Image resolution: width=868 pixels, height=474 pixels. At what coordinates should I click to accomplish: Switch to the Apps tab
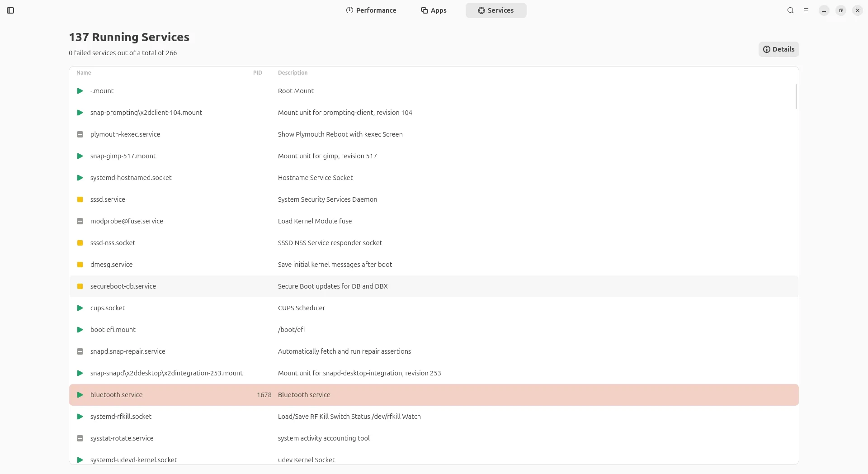434,10
